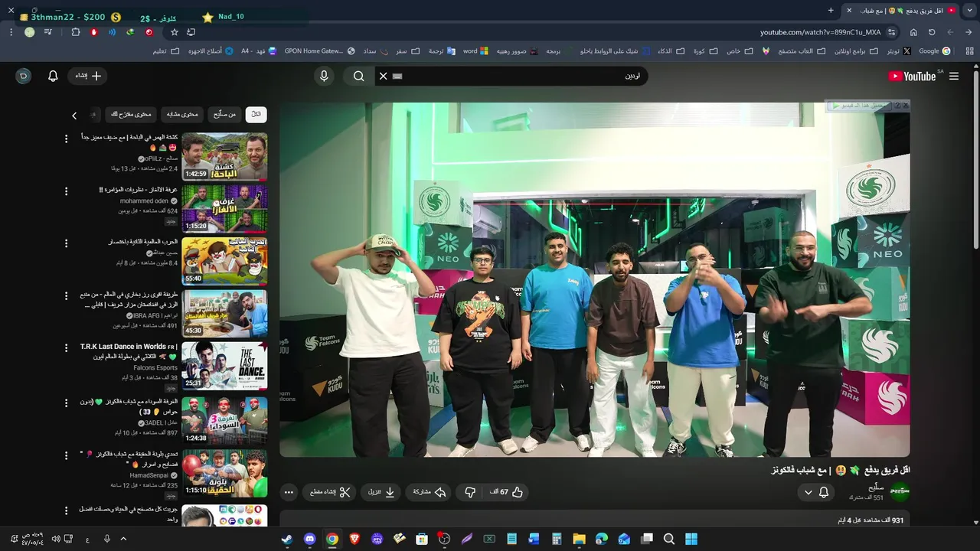Screen dimensions: 980x551
Task: Open the browser three-dot menu
Action: [x=11, y=32]
